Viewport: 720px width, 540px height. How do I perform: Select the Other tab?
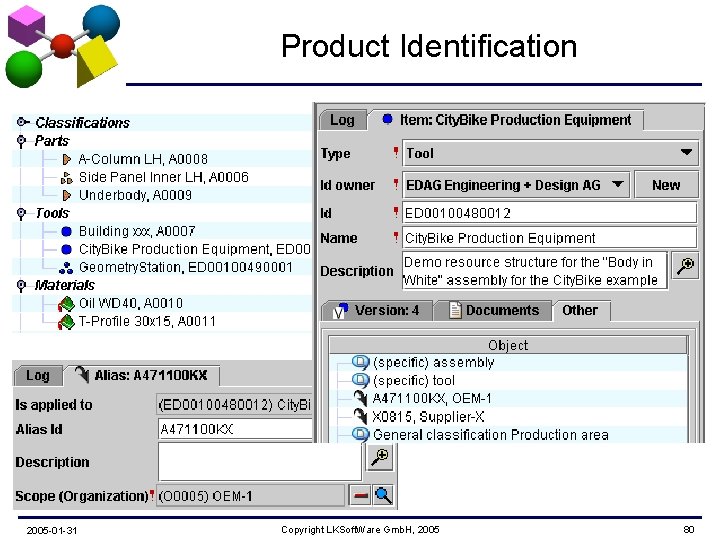tap(581, 310)
